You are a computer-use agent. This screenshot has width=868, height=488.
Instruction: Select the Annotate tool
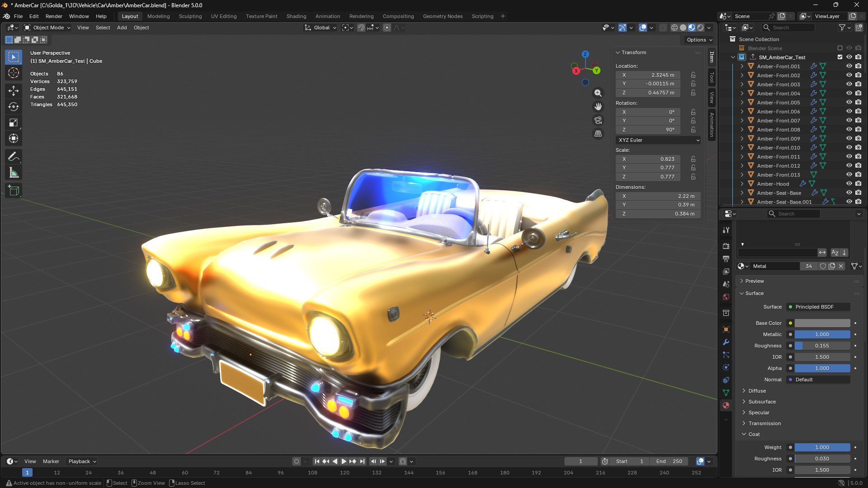pyautogui.click(x=14, y=156)
